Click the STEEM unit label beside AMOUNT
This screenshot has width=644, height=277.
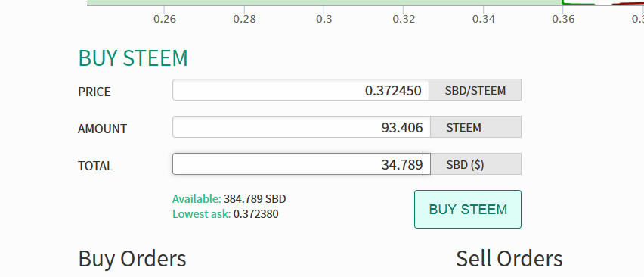(475, 127)
